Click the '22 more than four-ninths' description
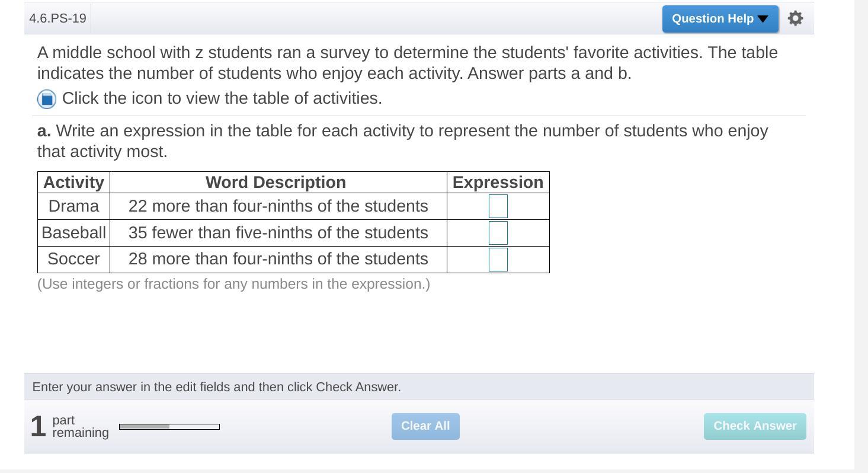Image resolution: width=868 pixels, height=473 pixels. (278, 206)
